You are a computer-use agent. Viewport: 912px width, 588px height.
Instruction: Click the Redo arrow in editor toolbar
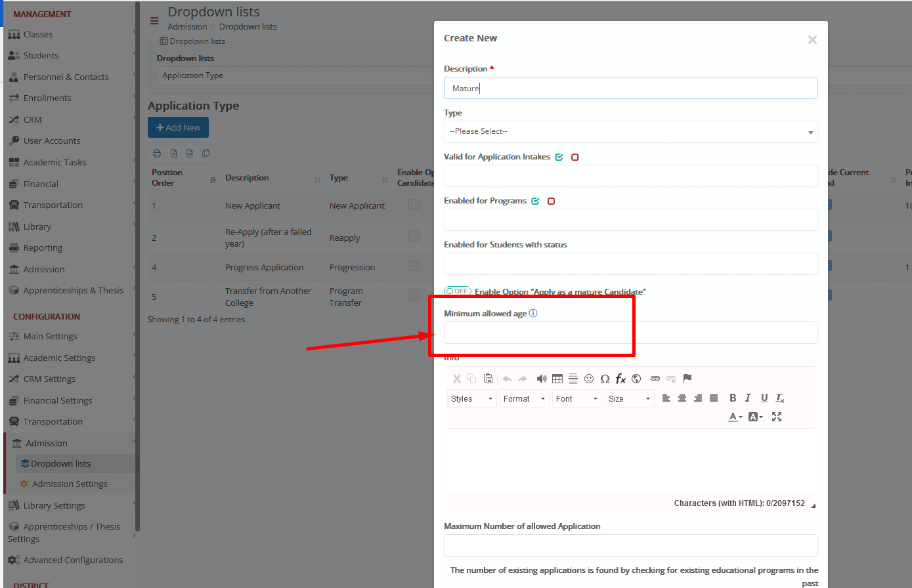(x=523, y=379)
